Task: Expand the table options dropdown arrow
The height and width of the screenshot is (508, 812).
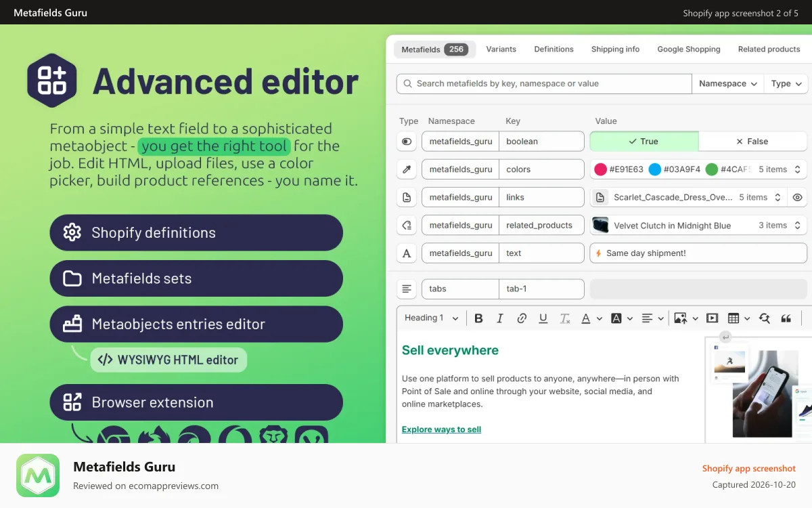Action: 747,318
